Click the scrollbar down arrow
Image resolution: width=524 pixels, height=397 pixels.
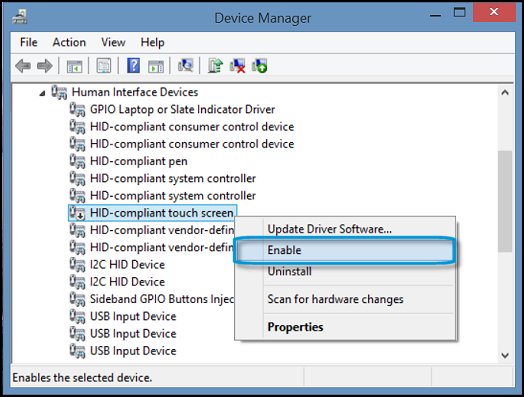pyautogui.click(x=505, y=355)
